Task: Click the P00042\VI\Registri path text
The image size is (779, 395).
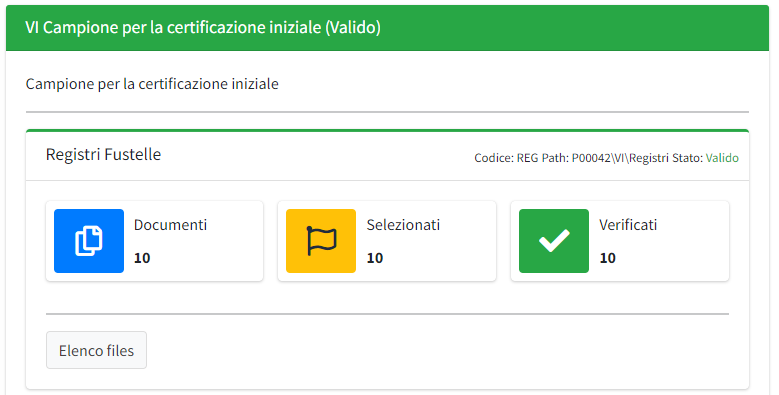Action: tap(621, 158)
